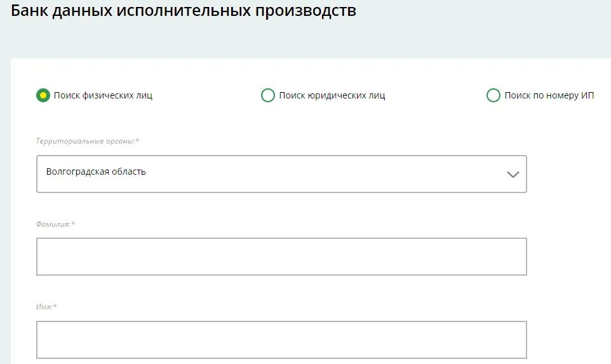Screen dimensions: 611x364
Task: Click the word производств in the page title
Action: coord(306,11)
